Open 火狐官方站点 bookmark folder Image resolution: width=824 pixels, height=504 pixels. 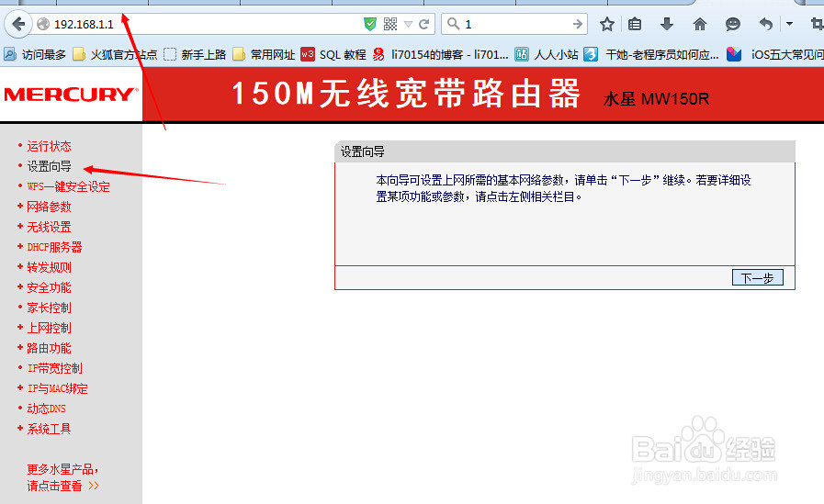coord(115,54)
